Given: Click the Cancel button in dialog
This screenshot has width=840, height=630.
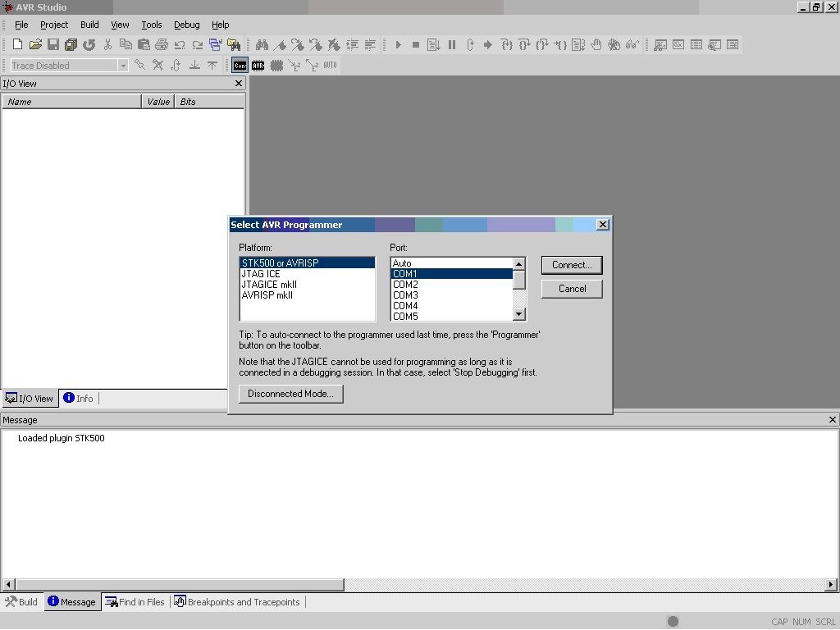Looking at the screenshot, I should pyautogui.click(x=572, y=289).
